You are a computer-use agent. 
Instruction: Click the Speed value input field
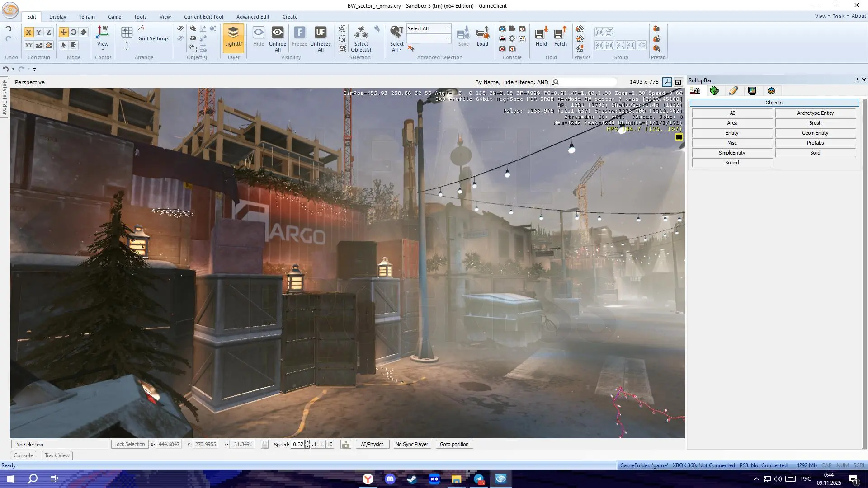pos(298,445)
